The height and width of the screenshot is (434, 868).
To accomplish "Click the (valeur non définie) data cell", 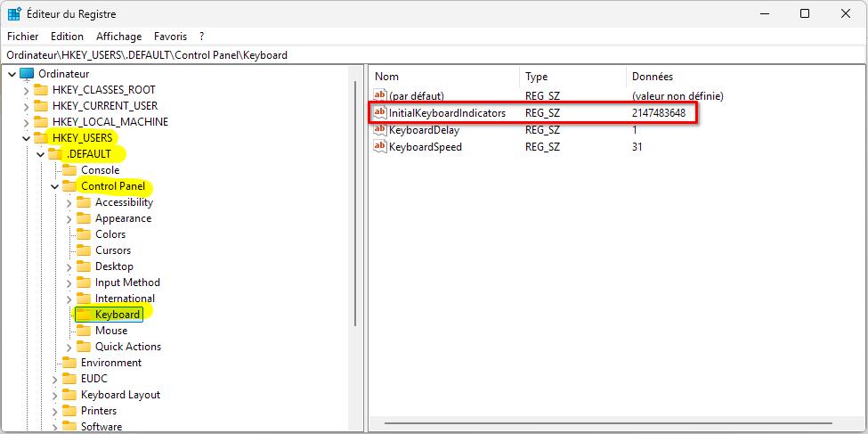I will [x=677, y=96].
